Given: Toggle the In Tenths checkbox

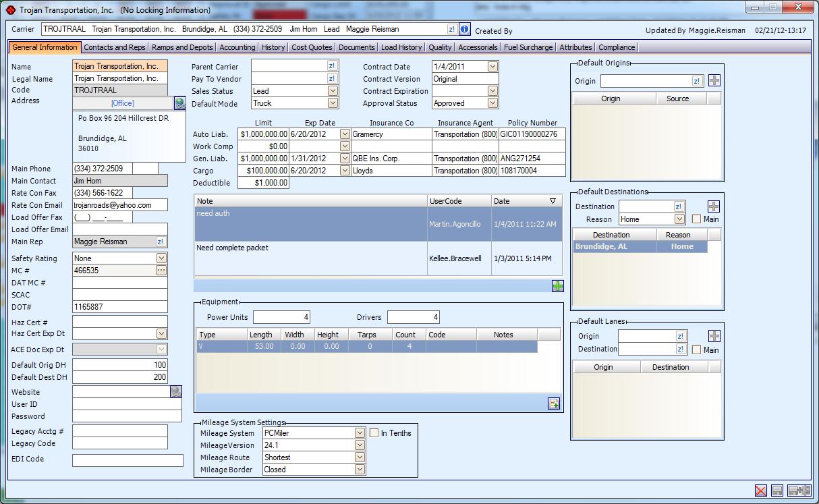Looking at the screenshot, I should [374, 433].
